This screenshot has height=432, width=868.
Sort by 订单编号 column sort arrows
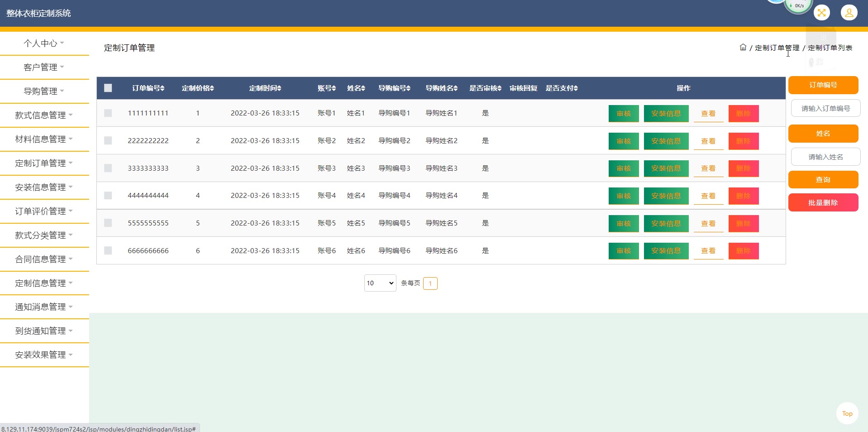click(x=162, y=88)
